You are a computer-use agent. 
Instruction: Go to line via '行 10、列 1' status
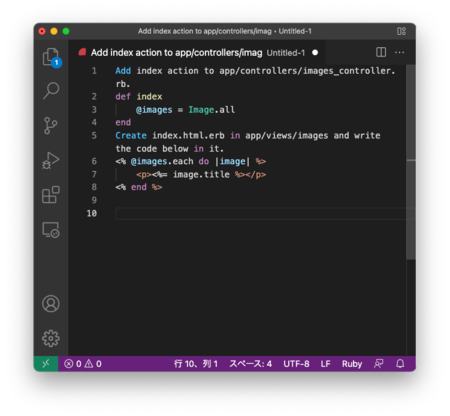[196, 364]
